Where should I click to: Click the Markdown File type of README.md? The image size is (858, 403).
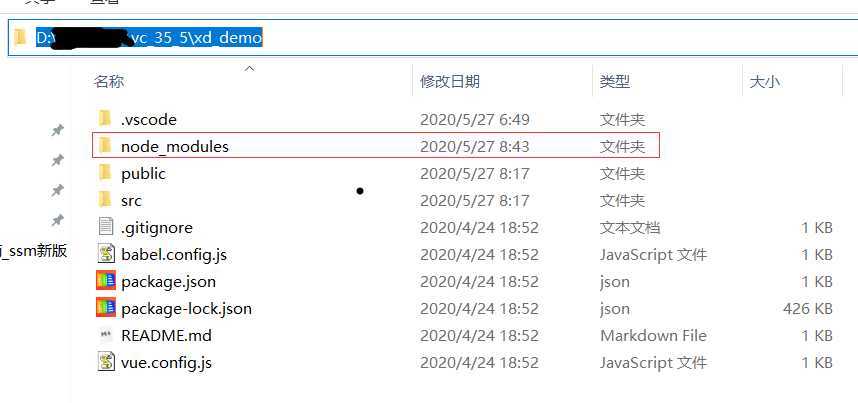click(653, 335)
